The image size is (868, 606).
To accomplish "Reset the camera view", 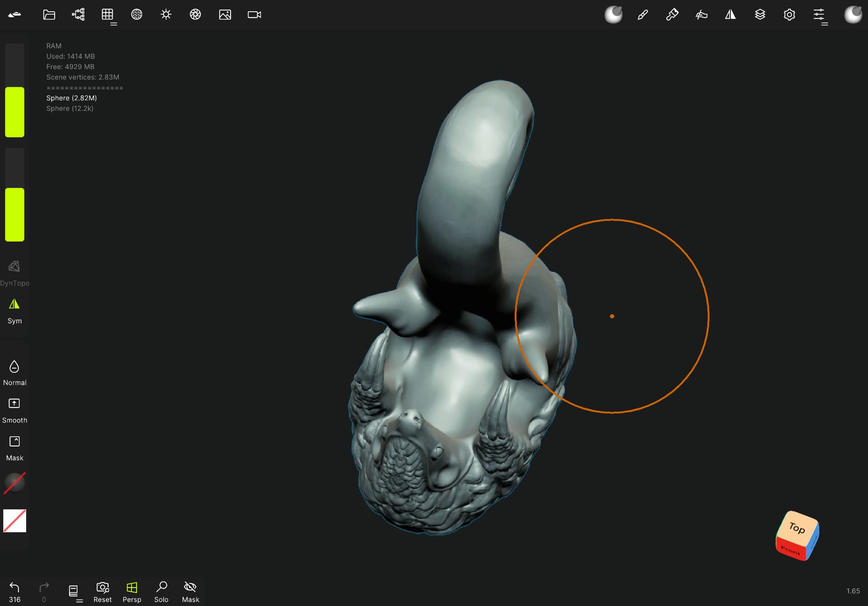I will [103, 592].
